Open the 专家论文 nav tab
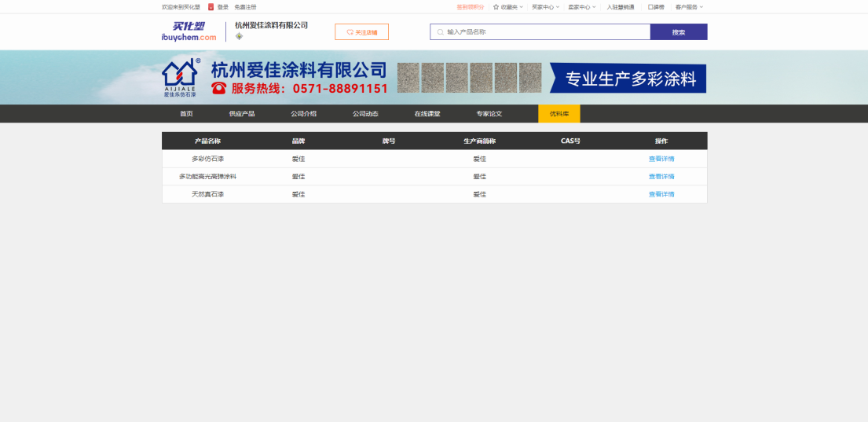The image size is (868, 422). pyautogui.click(x=489, y=113)
